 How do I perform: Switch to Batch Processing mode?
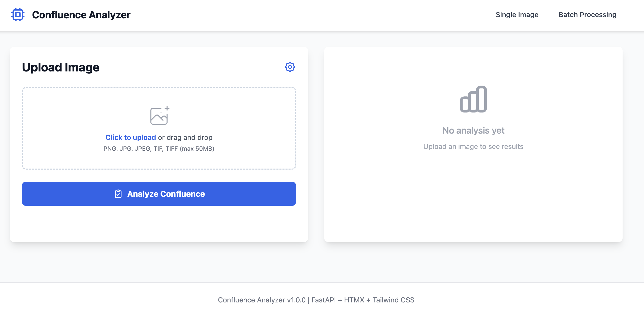point(587,15)
